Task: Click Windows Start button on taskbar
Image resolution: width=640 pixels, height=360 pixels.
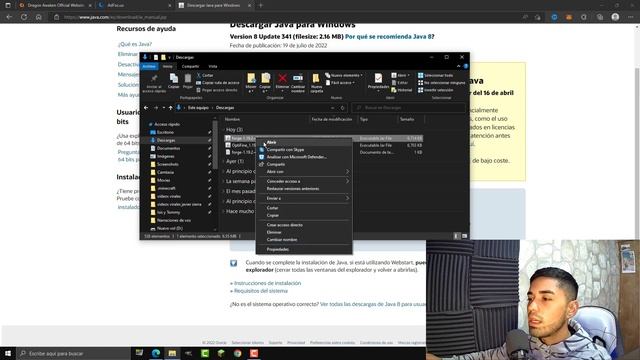Action: click(8, 353)
